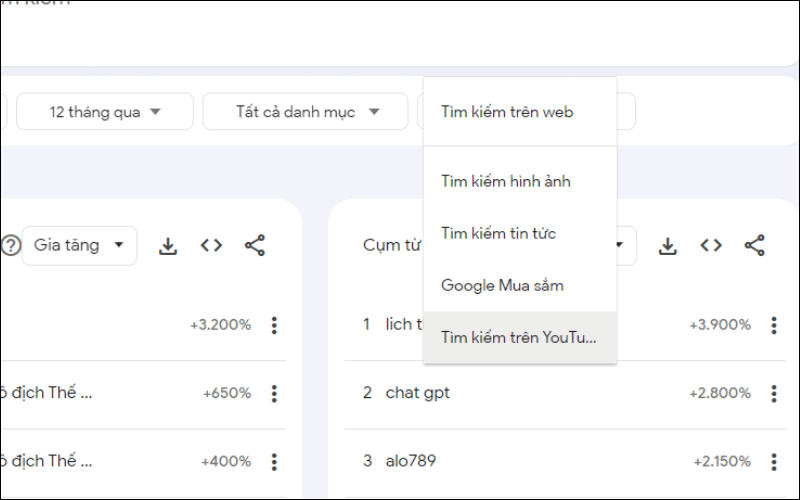
Task: Open more options for the +650% row
Action: pos(274,393)
